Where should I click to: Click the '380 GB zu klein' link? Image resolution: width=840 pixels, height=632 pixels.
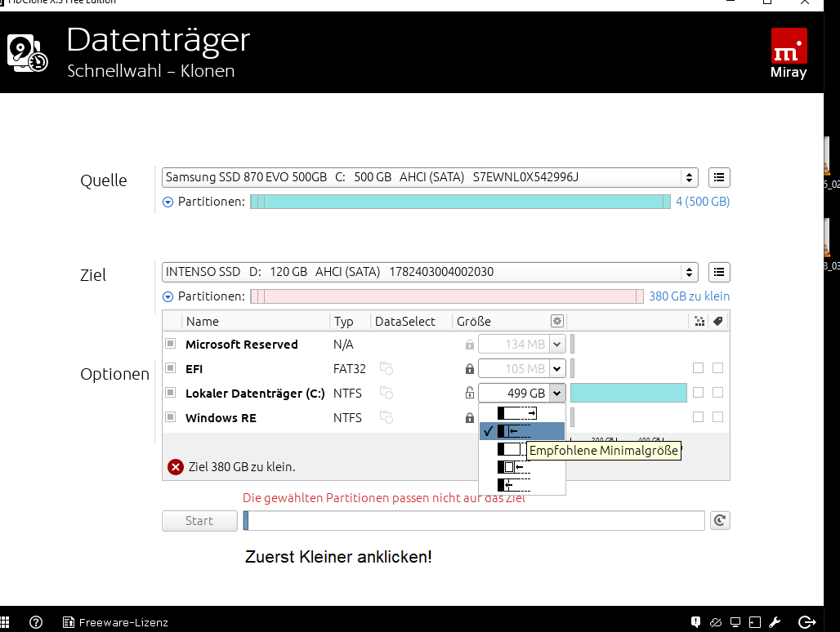(x=689, y=296)
